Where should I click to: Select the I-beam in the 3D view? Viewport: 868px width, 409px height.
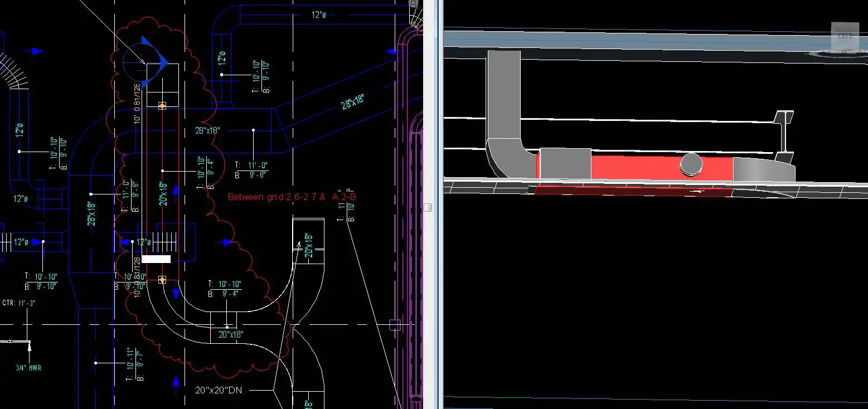click(783, 132)
